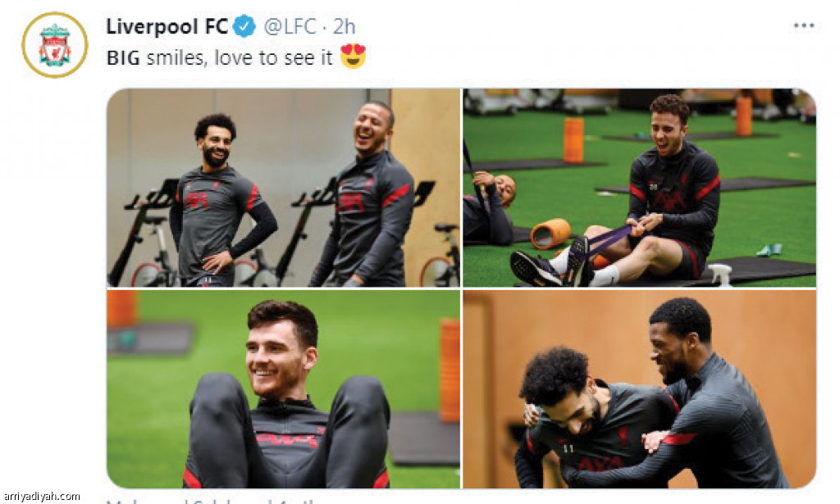Click the heart-eyes emoji in tweet
Viewport: 840px width, 504px height.
point(353,57)
